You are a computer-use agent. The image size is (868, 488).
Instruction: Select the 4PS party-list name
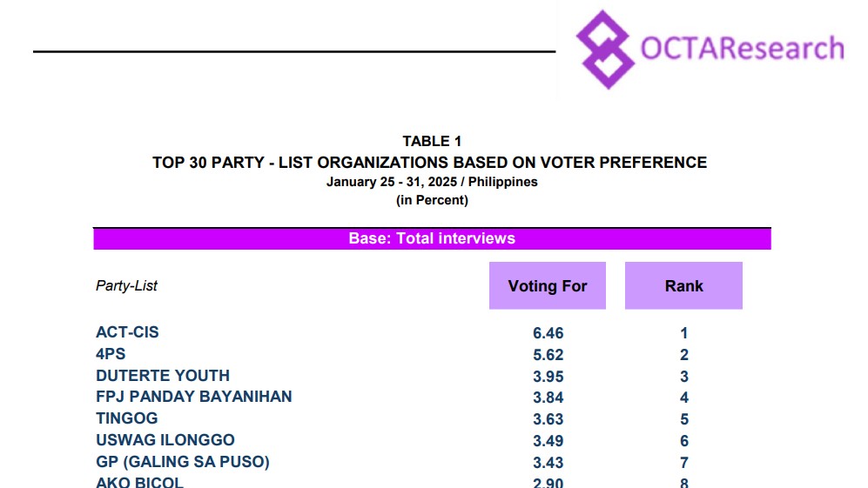(111, 354)
